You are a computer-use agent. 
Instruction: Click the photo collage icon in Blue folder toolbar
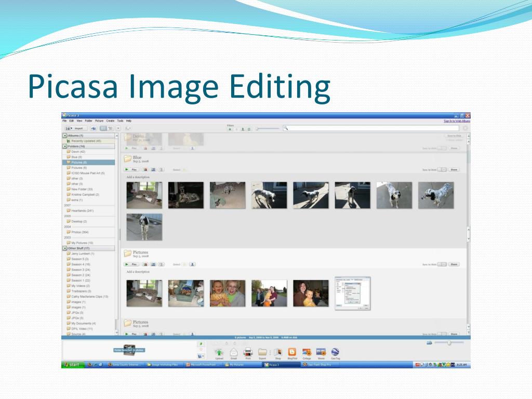tap(145, 170)
